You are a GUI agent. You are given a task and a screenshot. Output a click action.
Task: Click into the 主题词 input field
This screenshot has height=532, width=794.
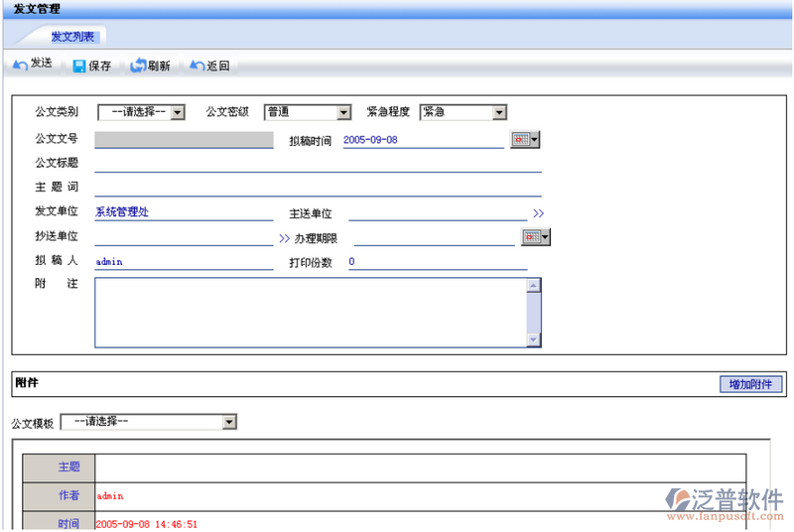pyautogui.click(x=318, y=188)
